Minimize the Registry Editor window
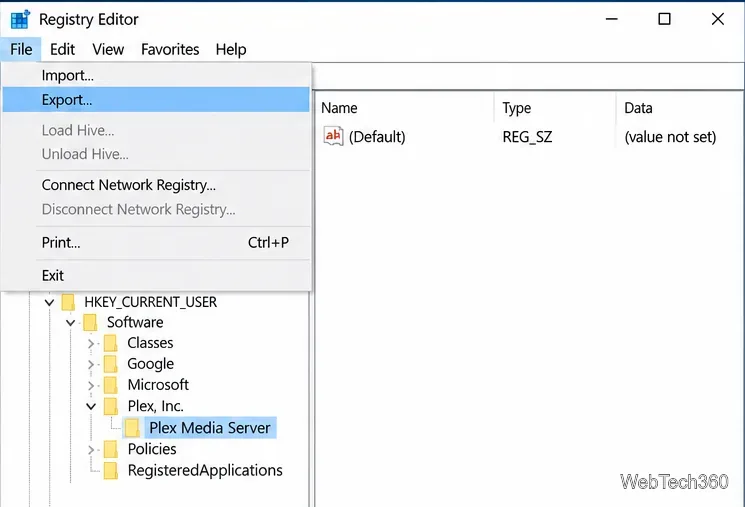 tap(611, 19)
